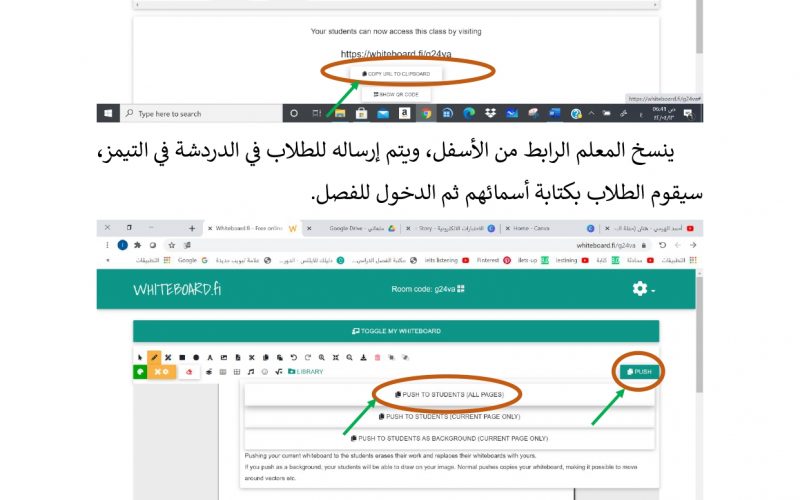
Task: Open the Google bookmark in bookmarks bar
Action: 193,260
